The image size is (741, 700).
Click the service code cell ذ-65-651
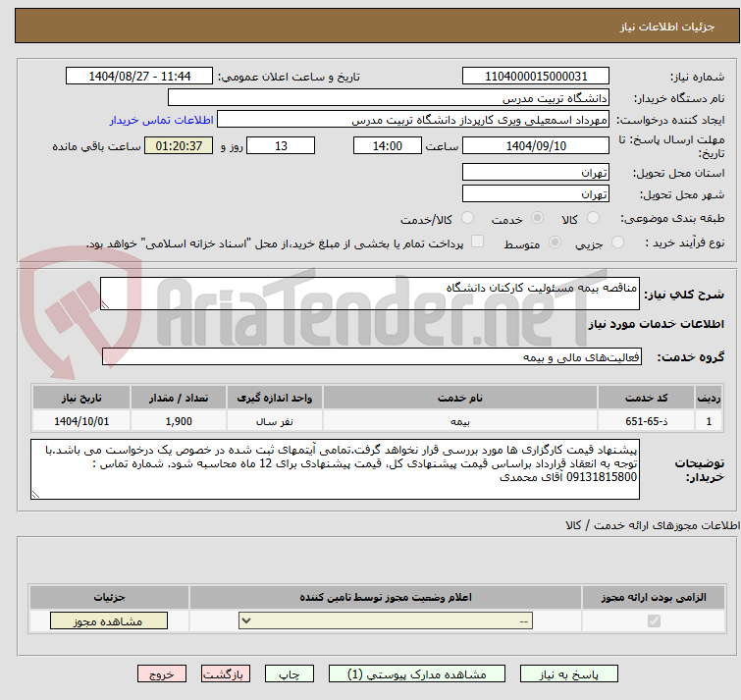(646, 420)
